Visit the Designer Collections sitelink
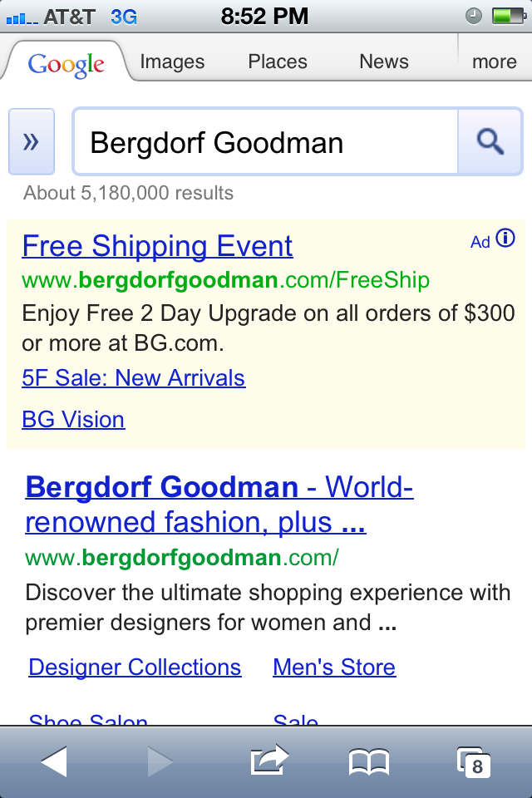Screen dimensions: 532x798 coord(135,667)
